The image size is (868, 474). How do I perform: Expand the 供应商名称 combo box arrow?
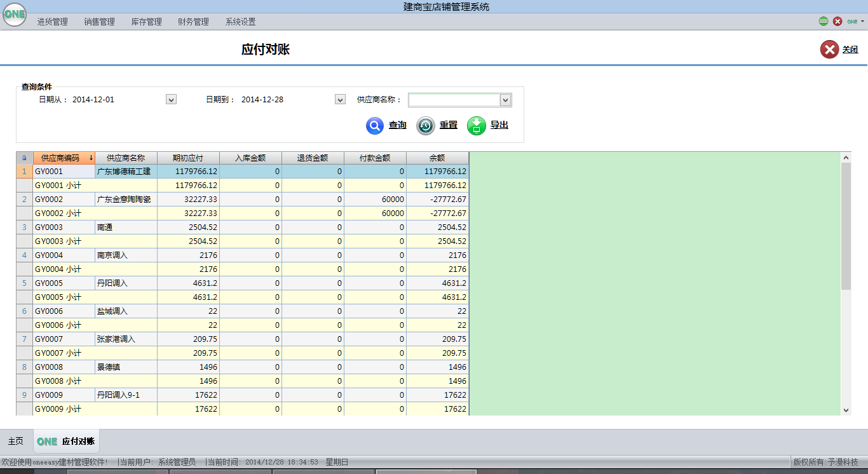[505, 100]
